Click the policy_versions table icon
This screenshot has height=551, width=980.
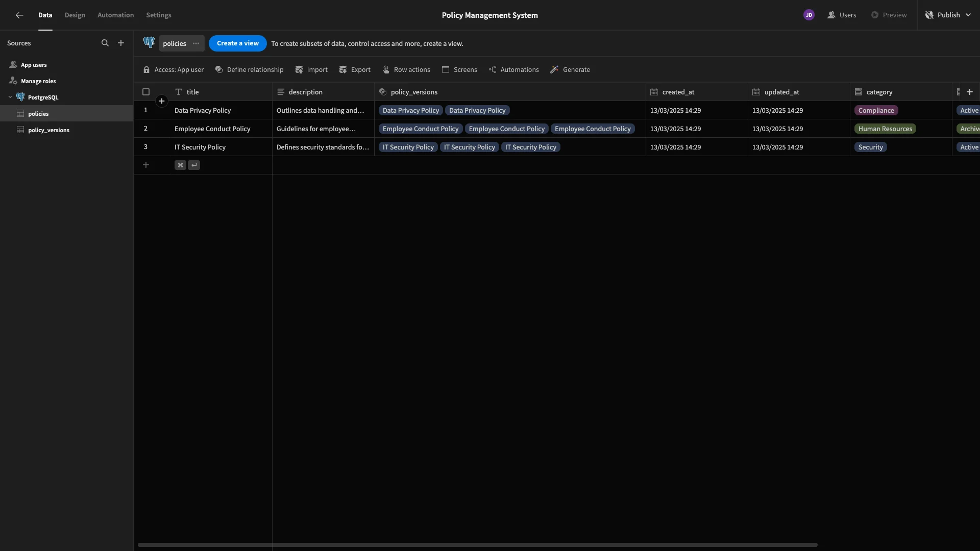pyautogui.click(x=20, y=130)
